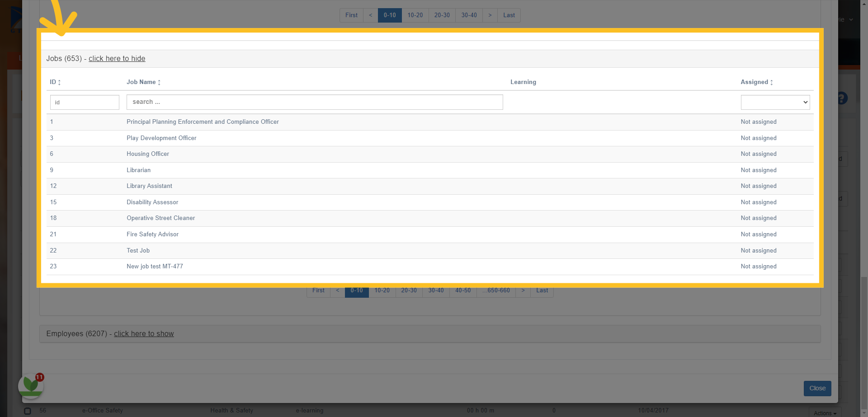
Task: Select Principal Planning Enforcement and Compliance Officer
Action: click(x=430, y=122)
